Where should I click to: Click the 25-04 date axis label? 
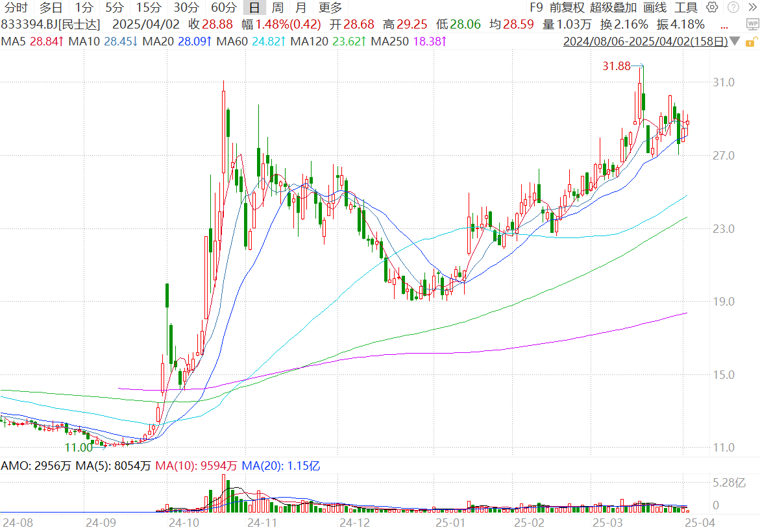[x=700, y=523]
